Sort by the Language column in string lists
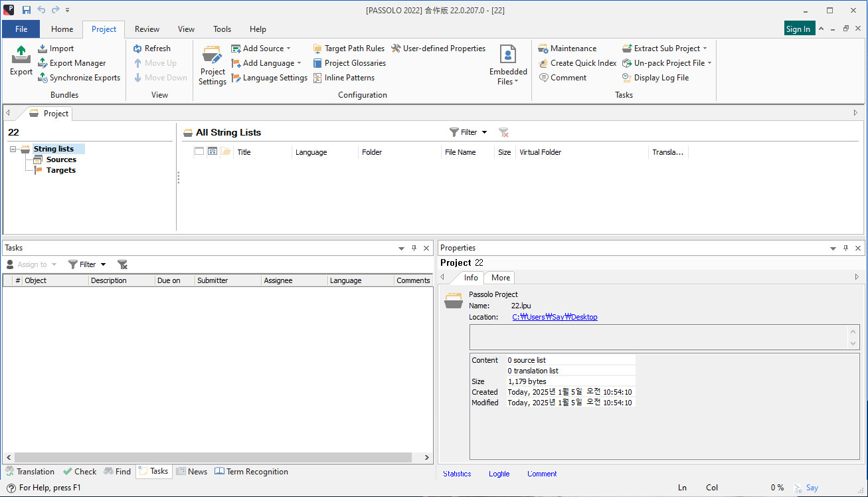The image size is (868, 497). point(325,152)
